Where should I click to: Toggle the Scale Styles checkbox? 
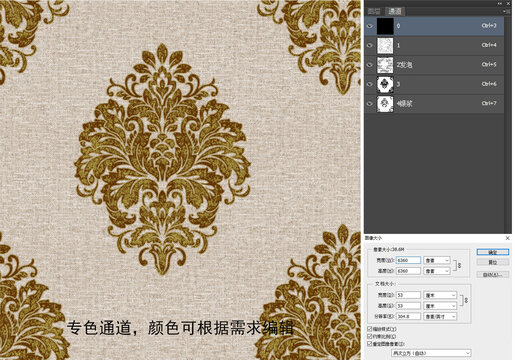[x=369, y=329]
